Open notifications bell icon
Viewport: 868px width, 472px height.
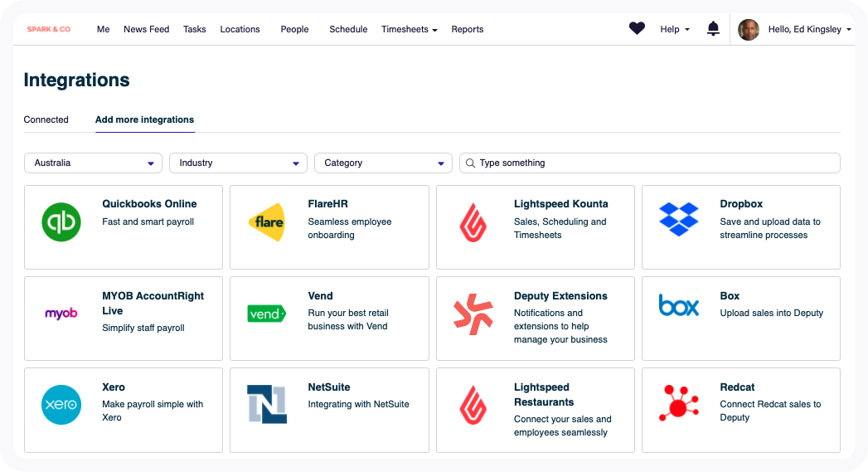pos(713,29)
